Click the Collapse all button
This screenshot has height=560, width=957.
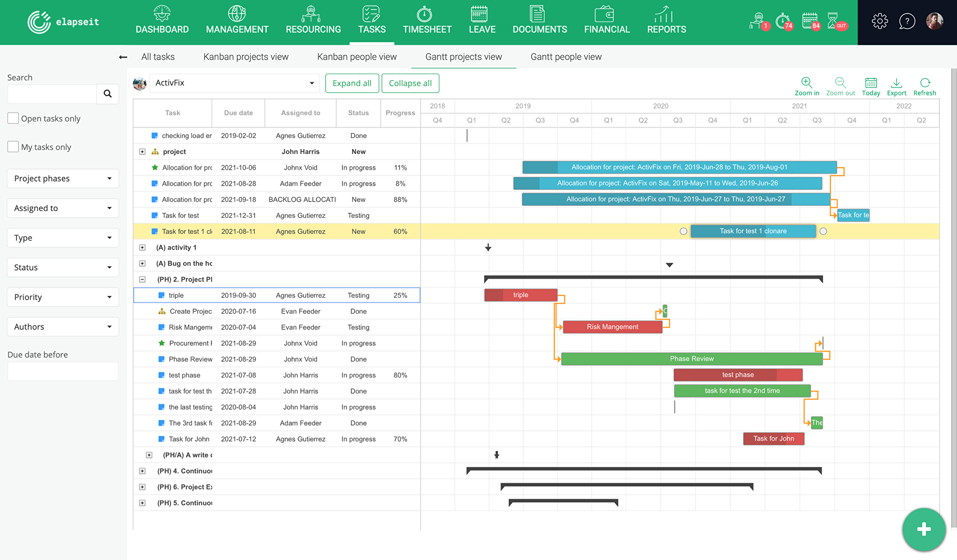[x=410, y=83]
